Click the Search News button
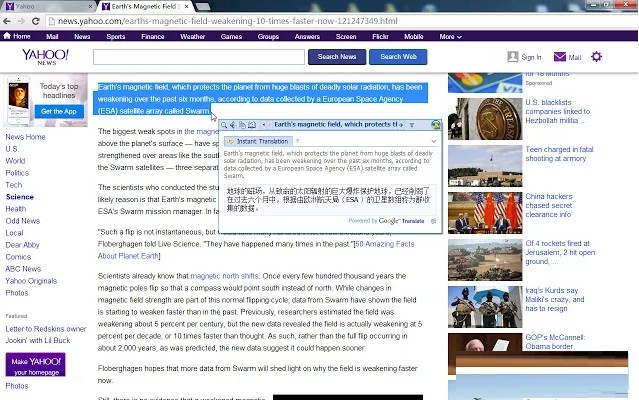Image resolution: width=639 pixels, height=400 pixels. [x=337, y=57]
